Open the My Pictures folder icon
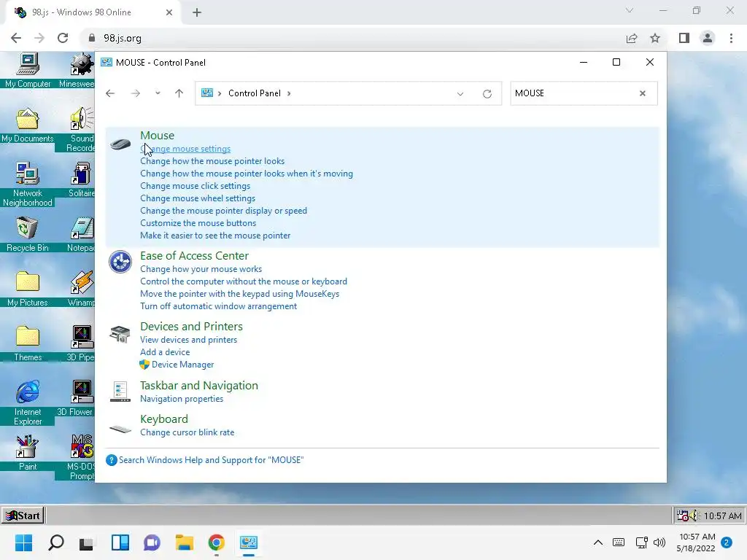747x560 pixels. (28, 289)
